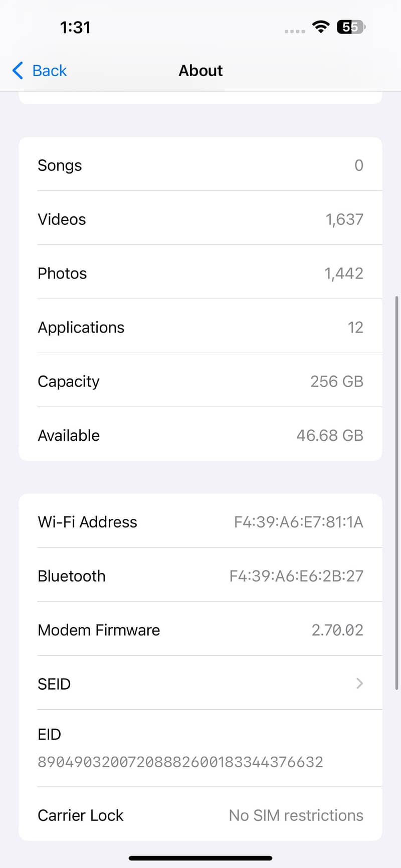Tap the EID number

[x=180, y=762]
